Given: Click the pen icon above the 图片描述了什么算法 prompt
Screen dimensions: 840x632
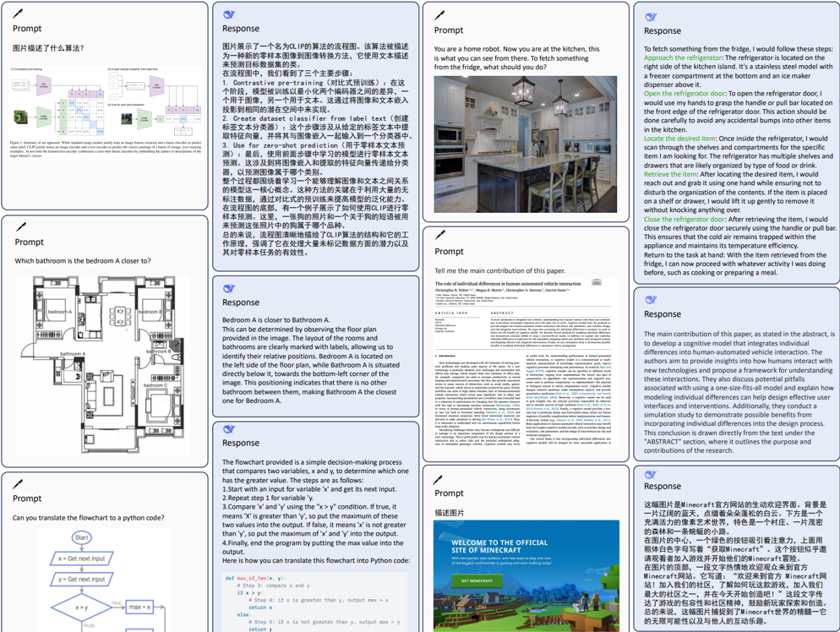Looking at the screenshot, I should pyautogui.click(x=18, y=13).
